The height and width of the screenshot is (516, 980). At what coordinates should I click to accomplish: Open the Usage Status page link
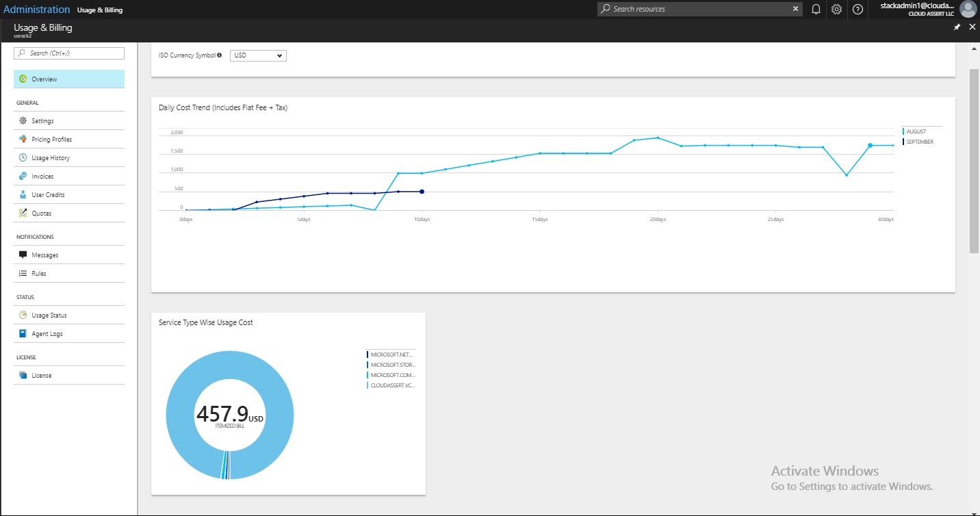point(49,315)
